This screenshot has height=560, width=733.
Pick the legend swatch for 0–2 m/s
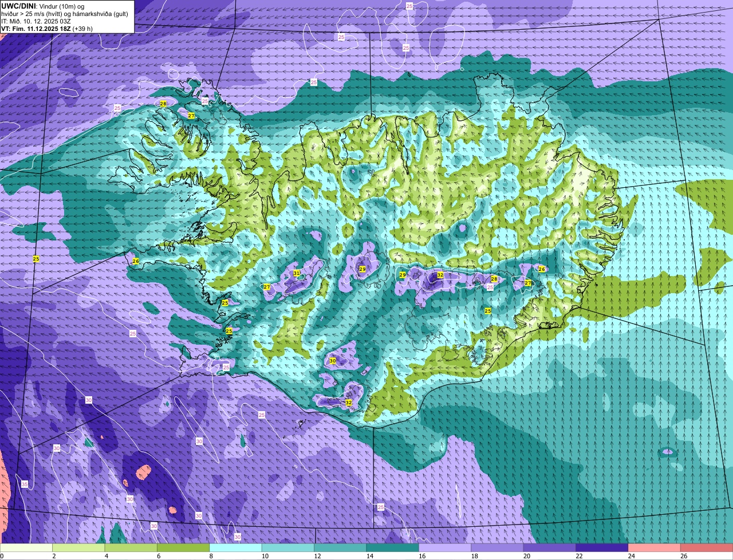click(26, 548)
